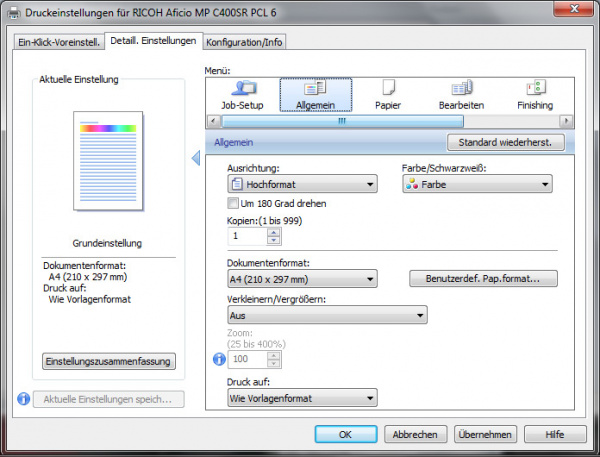Expand the Dokumentenformat A4 dropdown
600x457 pixels.
click(x=302, y=279)
